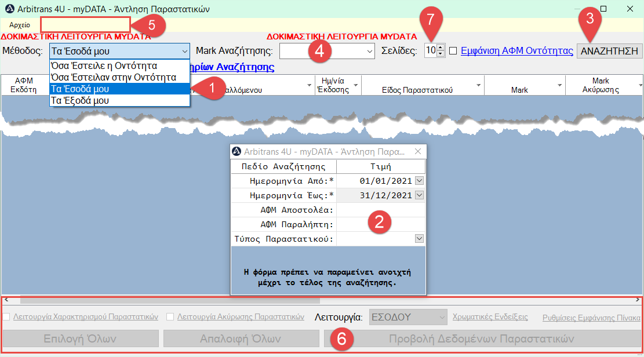Tick the Εμφάνιση ΑΦΜ Οντότητας checkbox

[x=453, y=51]
